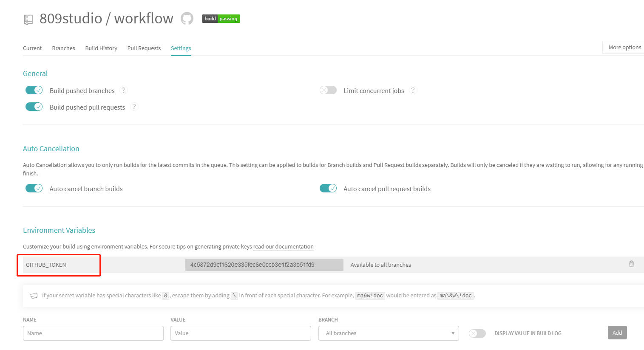Open the More options menu

[624, 48]
